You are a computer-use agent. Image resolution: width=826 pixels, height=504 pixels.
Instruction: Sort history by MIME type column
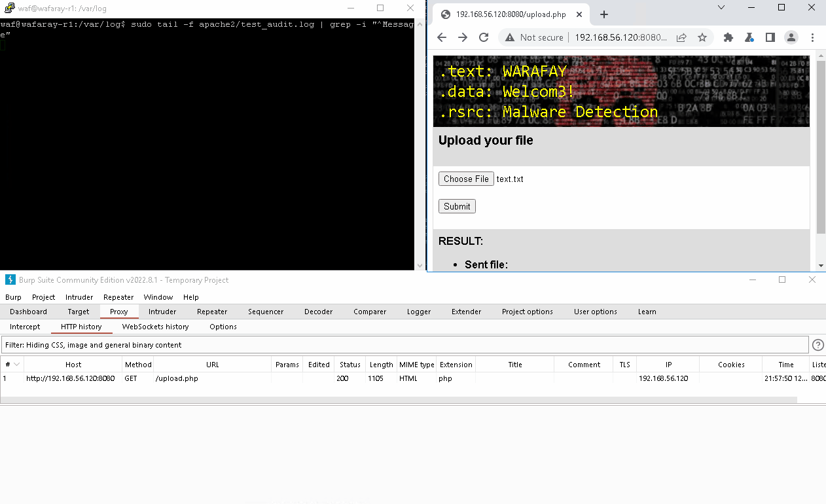point(417,365)
